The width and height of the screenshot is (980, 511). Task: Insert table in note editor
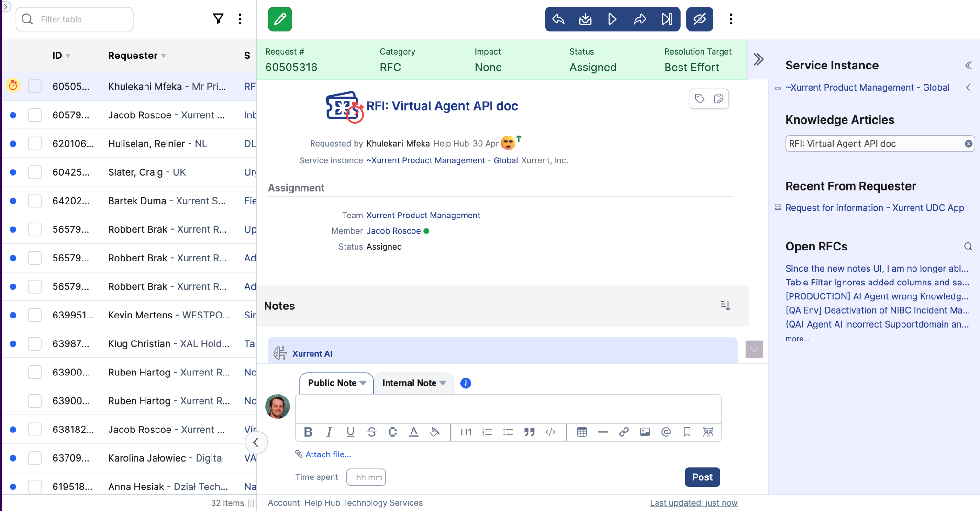tap(582, 432)
